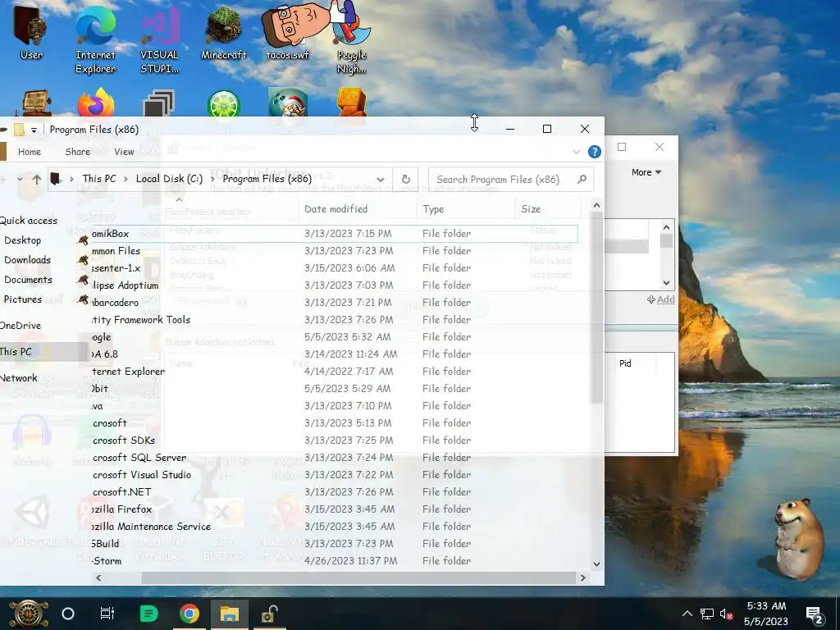The width and height of the screenshot is (840, 630).
Task: Open the lime-slice desktop icon
Action: pos(223,104)
